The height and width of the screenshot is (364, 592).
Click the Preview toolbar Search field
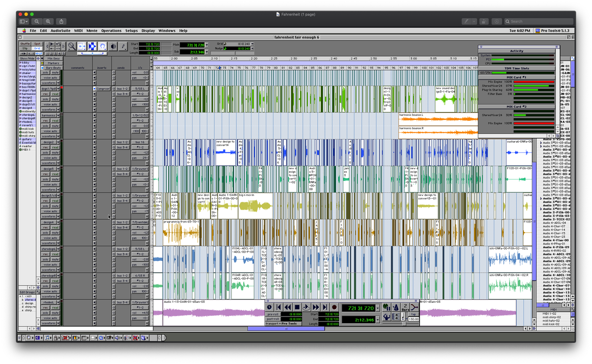pos(539,21)
